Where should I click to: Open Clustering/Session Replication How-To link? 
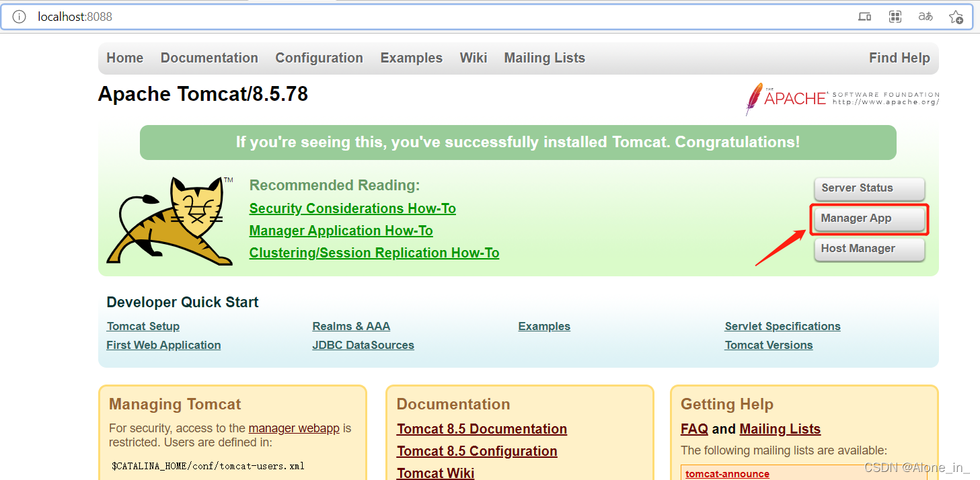click(x=374, y=253)
